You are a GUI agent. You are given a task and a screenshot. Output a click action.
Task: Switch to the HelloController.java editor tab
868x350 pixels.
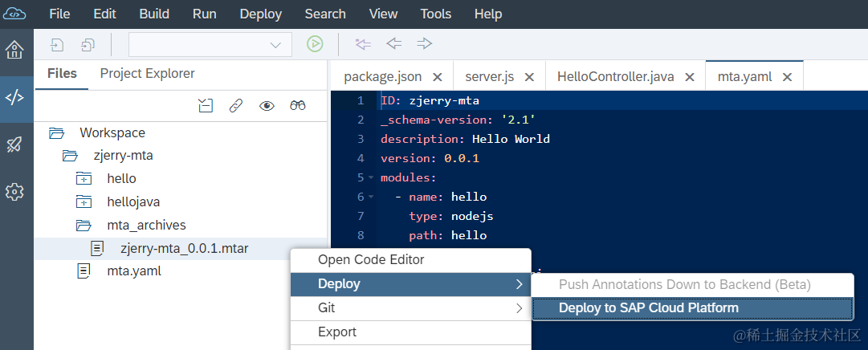[x=616, y=77]
